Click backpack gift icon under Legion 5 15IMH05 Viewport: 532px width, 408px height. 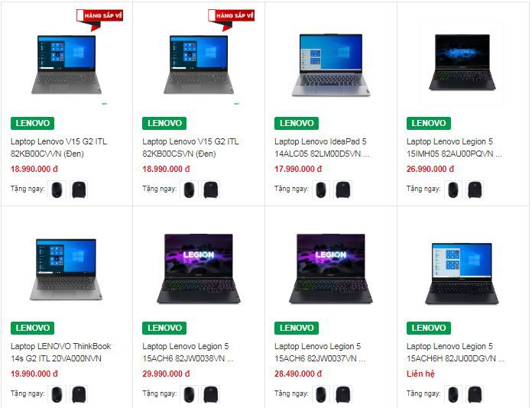click(x=475, y=189)
